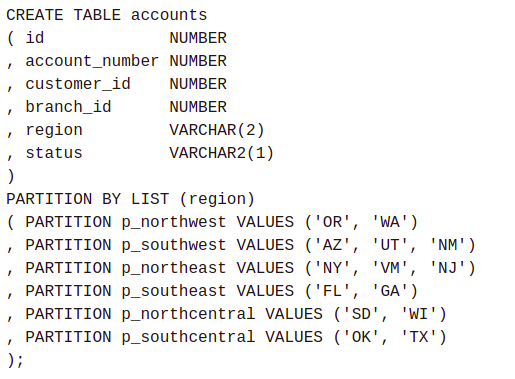Click the p_northeast partition name
Image resolution: width=515 pixels, height=379 pixels.
[x=174, y=268]
